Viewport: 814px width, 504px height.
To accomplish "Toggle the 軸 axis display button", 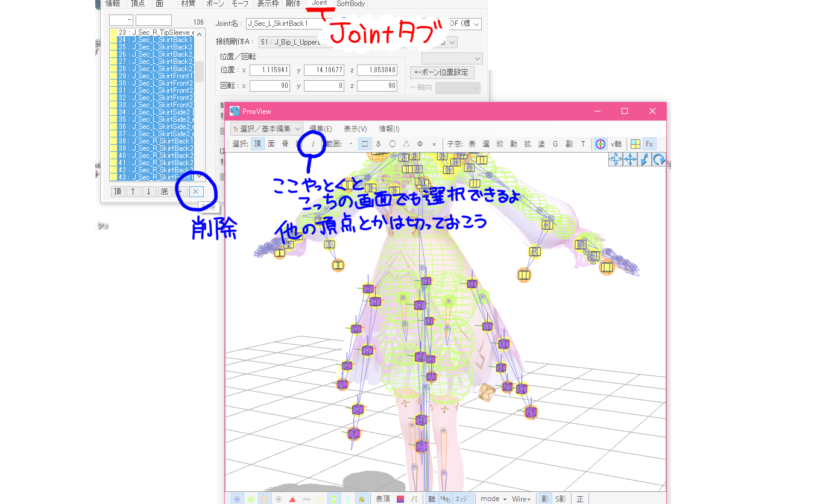I will [x=432, y=499].
